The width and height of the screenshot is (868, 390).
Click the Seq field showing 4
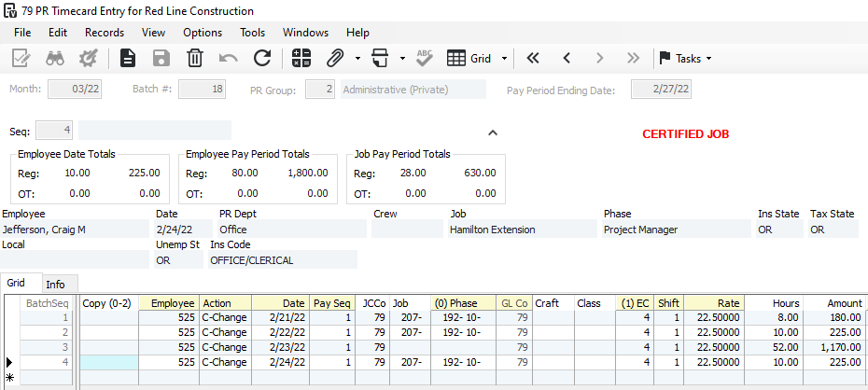point(54,131)
